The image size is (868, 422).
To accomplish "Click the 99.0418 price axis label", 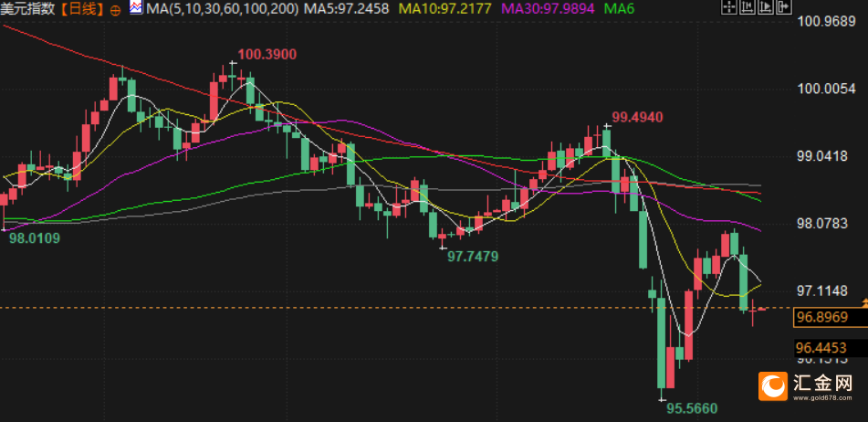I will [x=821, y=156].
